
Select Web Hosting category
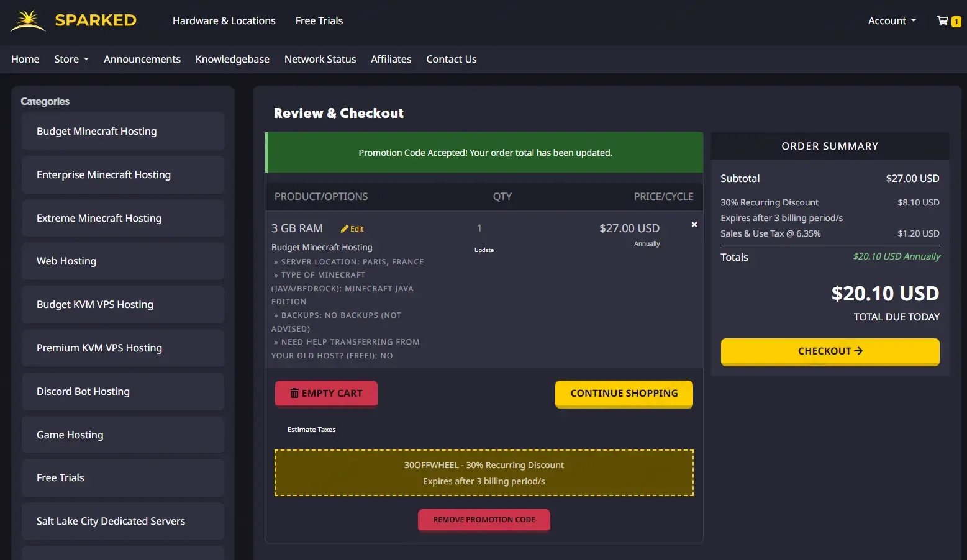pyautogui.click(x=123, y=261)
